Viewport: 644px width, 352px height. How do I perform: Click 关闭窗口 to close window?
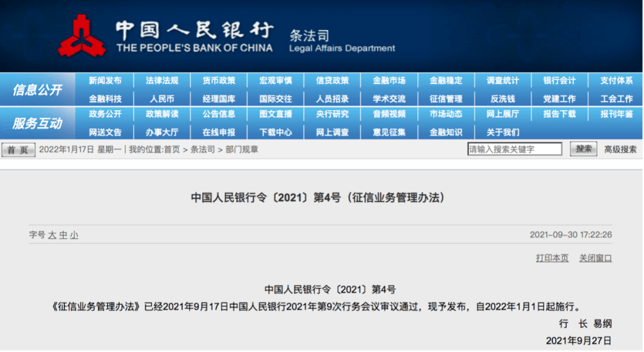[596, 258]
